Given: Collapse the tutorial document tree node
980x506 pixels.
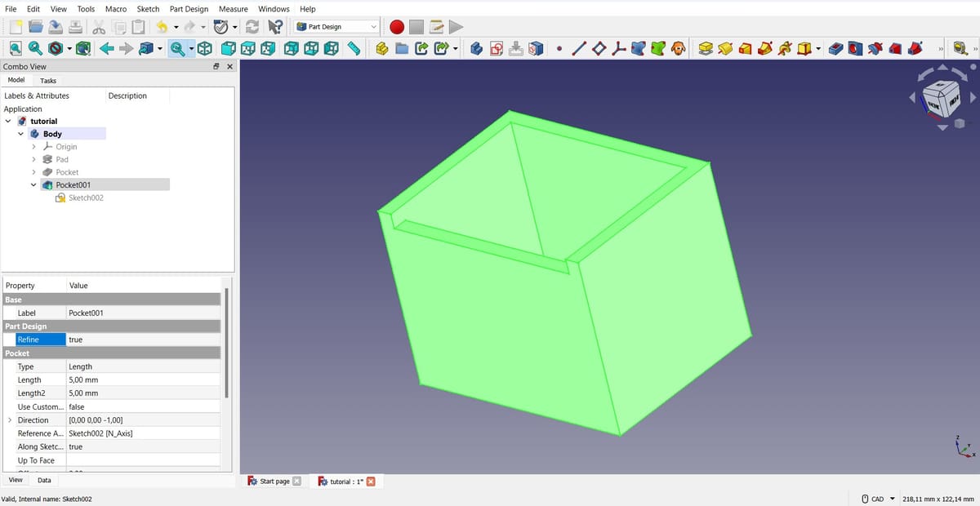Looking at the screenshot, I should tap(8, 121).
